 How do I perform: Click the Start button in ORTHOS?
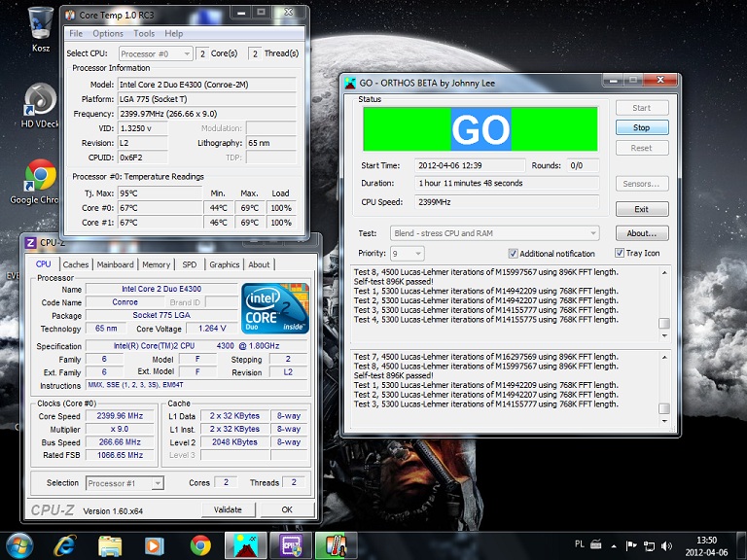point(642,108)
